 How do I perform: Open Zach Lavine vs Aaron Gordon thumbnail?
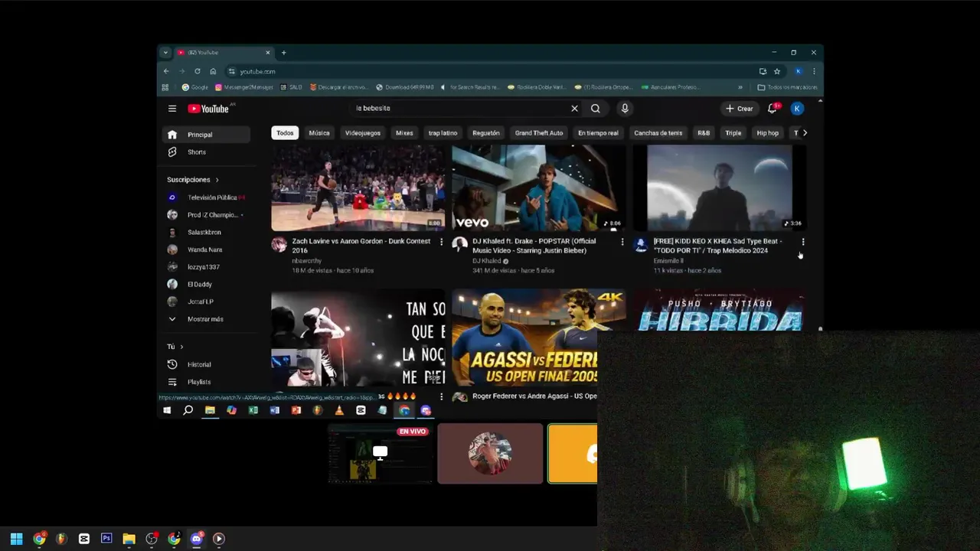[x=358, y=187]
